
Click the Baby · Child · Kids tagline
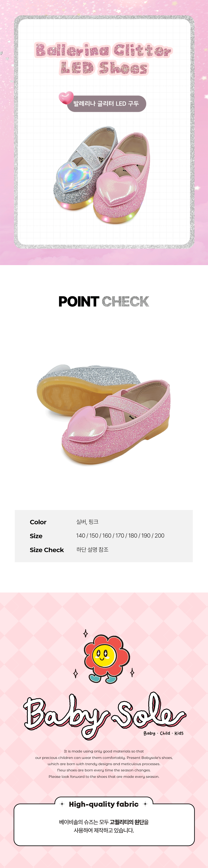click(x=163, y=733)
